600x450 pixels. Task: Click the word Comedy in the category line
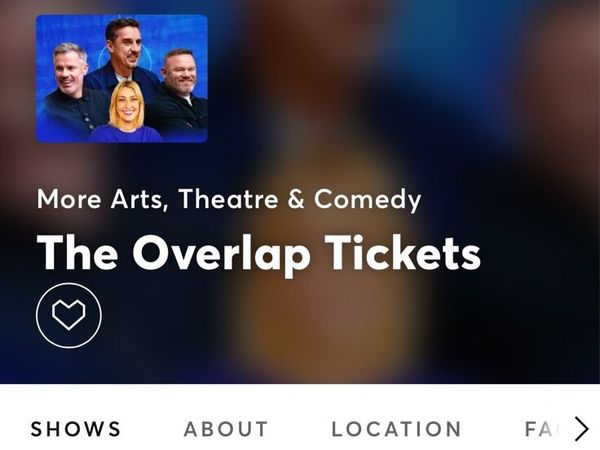tap(367, 199)
